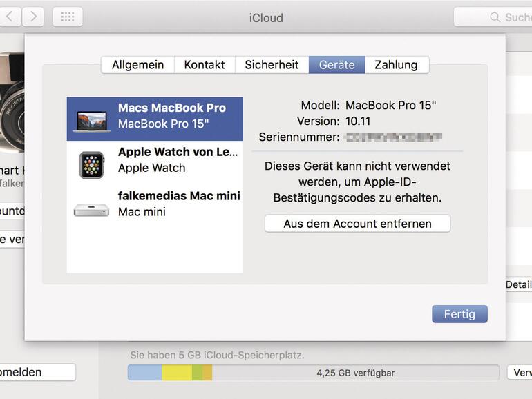Click the account camera profile picture
532x399 pixels.
point(12,101)
